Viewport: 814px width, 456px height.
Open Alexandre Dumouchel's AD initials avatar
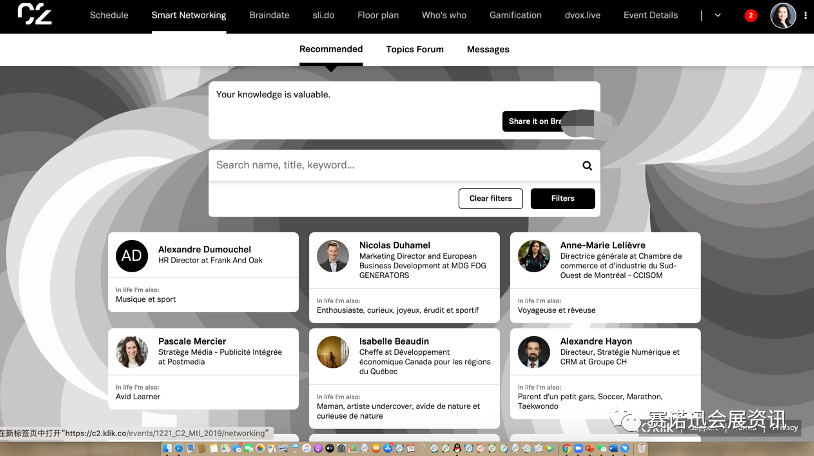(x=132, y=256)
